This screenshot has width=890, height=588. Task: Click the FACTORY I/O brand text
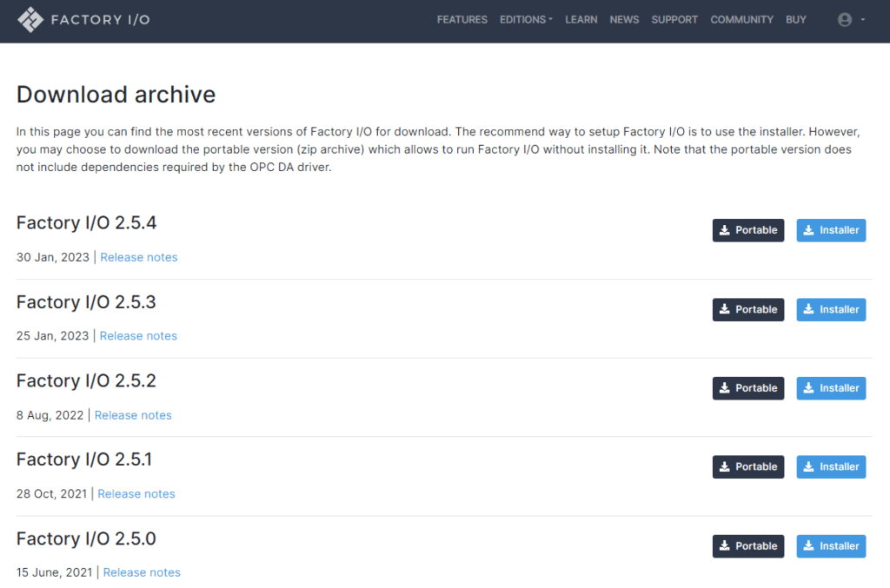(101, 20)
